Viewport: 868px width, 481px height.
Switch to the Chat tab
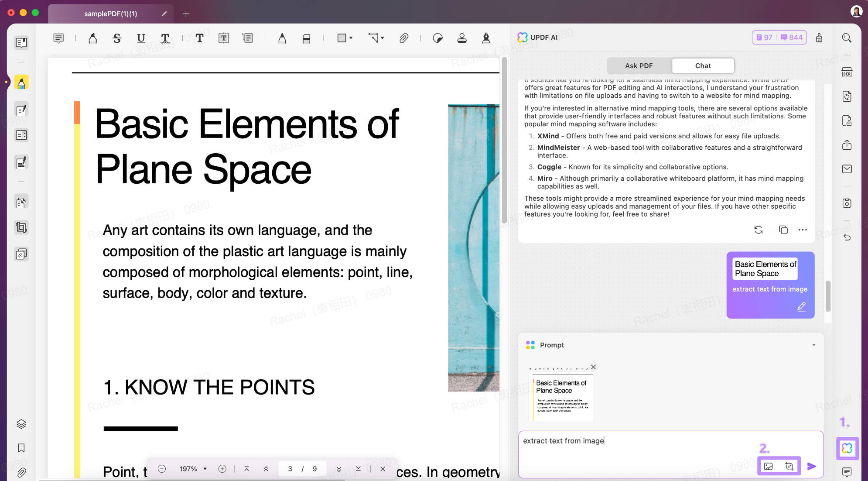pyautogui.click(x=703, y=66)
